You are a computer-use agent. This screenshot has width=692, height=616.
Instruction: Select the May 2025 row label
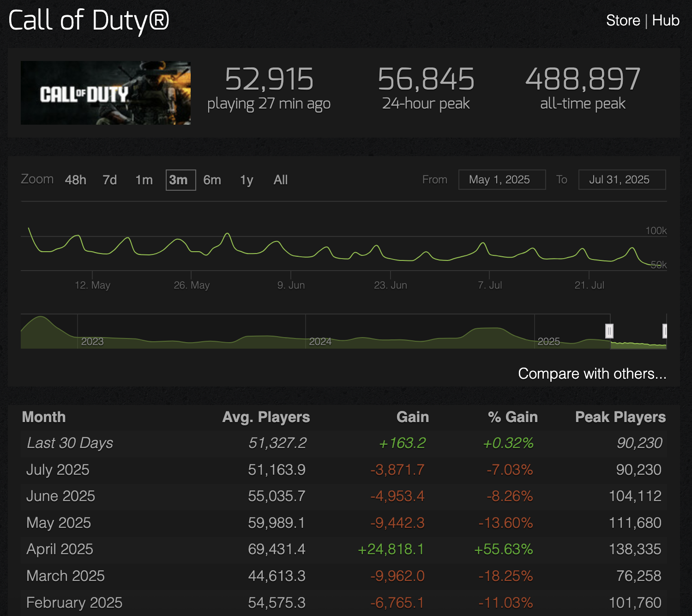pyautogui.click(x=59, y=523)
